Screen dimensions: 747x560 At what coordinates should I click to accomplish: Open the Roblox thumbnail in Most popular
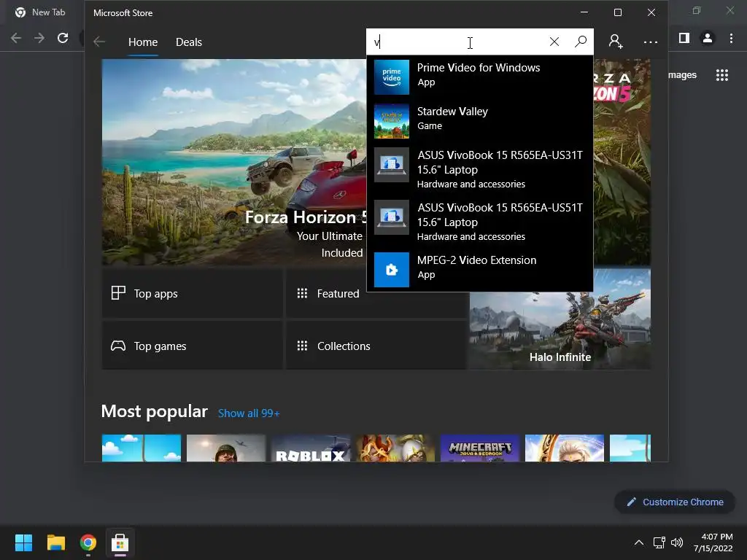(x=311, y=448)
